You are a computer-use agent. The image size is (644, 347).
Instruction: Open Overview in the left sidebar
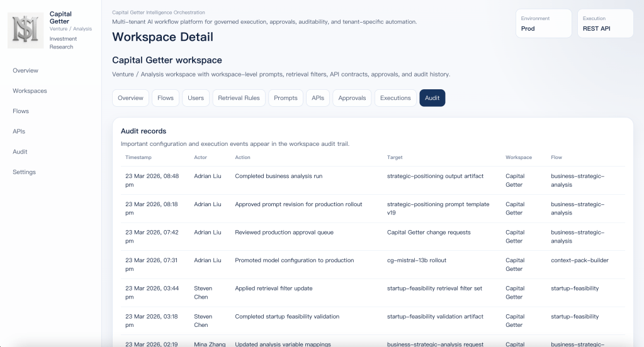pos(25,70)
